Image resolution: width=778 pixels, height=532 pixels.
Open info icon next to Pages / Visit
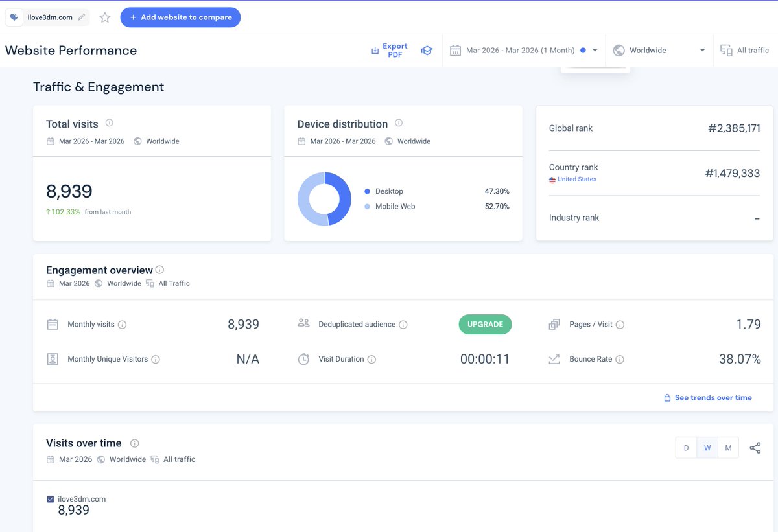[x=620, y=325]
